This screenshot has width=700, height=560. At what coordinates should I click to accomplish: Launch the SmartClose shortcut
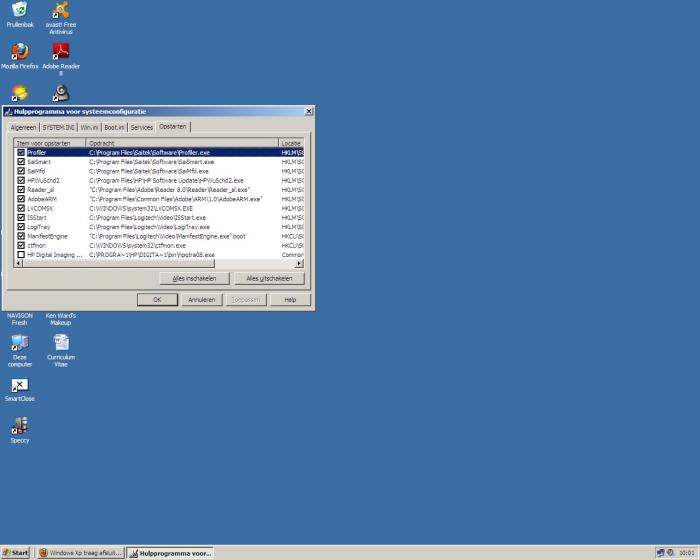(x=20, y=384)
